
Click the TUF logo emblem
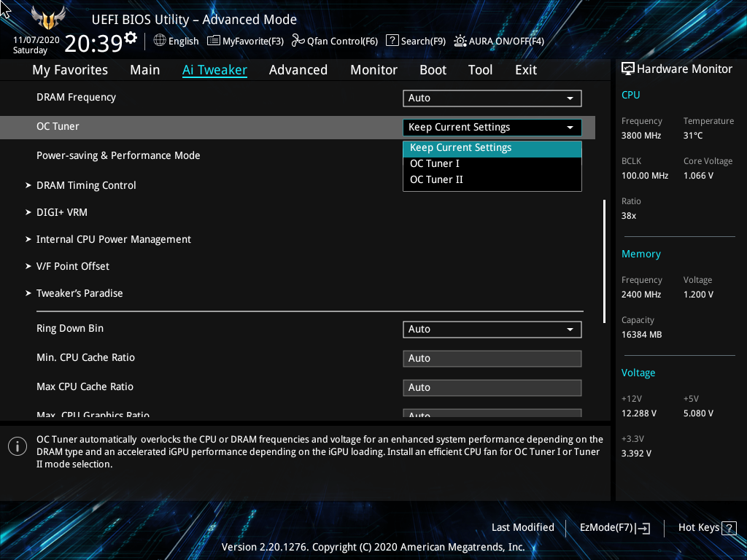[48, 18]
